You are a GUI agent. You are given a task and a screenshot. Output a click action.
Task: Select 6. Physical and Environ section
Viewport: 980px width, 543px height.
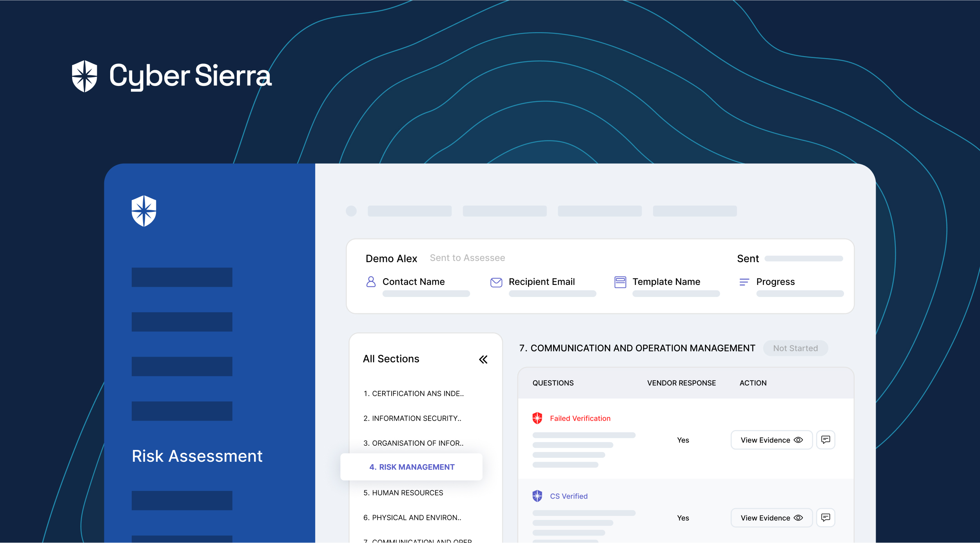click(x=412, y=517)
